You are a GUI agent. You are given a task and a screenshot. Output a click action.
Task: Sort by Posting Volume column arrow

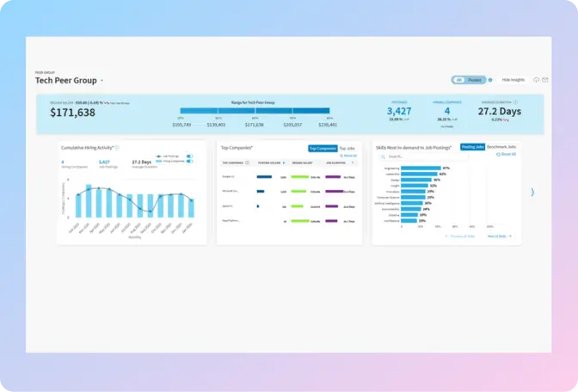click(284, 162)
